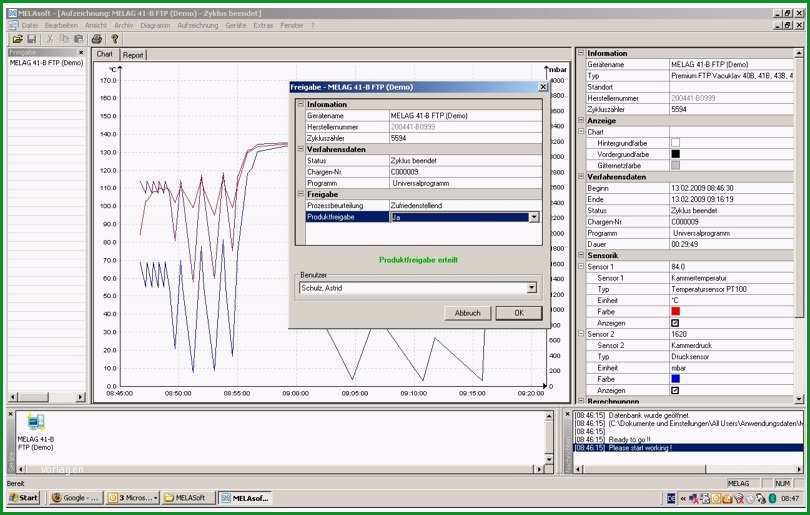The image size is (810, 515).
Task: Click the document icon beside the Datei menu
Action: click(x=12, y=25)
